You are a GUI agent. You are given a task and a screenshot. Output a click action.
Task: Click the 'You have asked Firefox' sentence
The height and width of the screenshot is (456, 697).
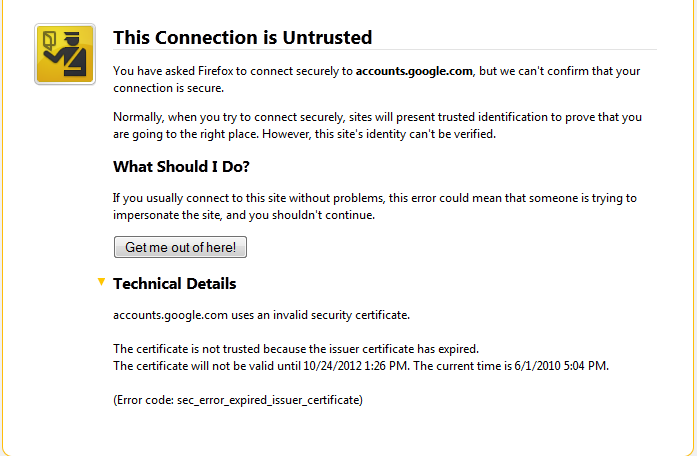[x=377, y=80]
